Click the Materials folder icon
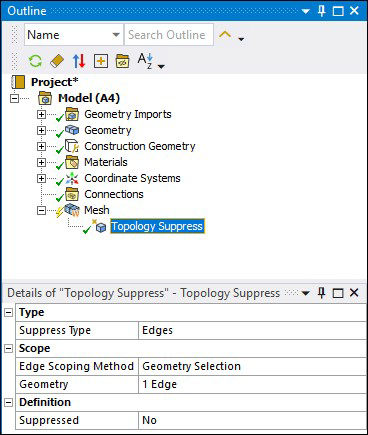The image size is (368, 435). (x=72, y=162)
